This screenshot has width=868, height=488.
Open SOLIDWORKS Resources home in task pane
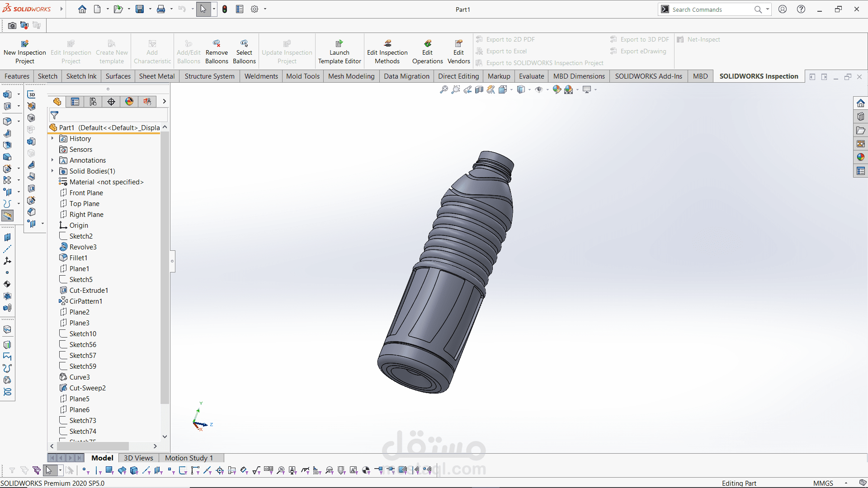coord(861,103)
